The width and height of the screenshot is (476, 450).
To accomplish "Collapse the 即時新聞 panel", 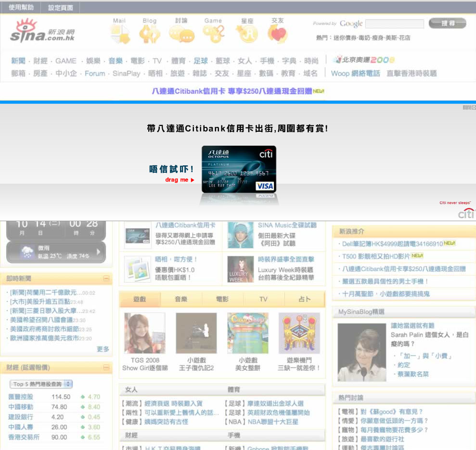I will 106,278.
